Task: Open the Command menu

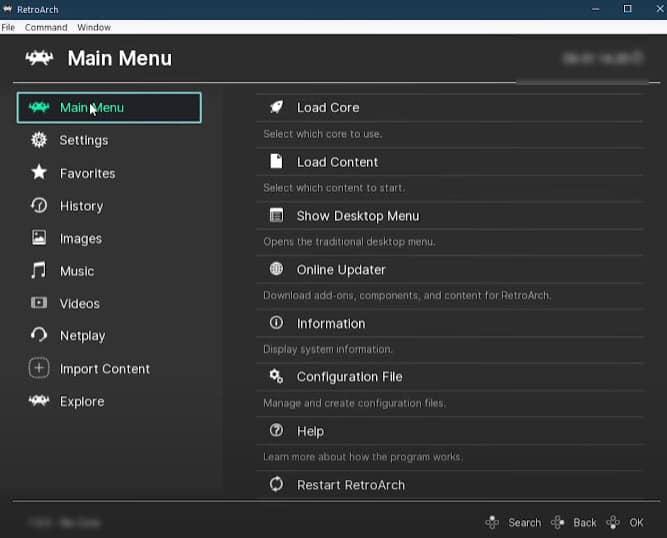Action: 46,27
